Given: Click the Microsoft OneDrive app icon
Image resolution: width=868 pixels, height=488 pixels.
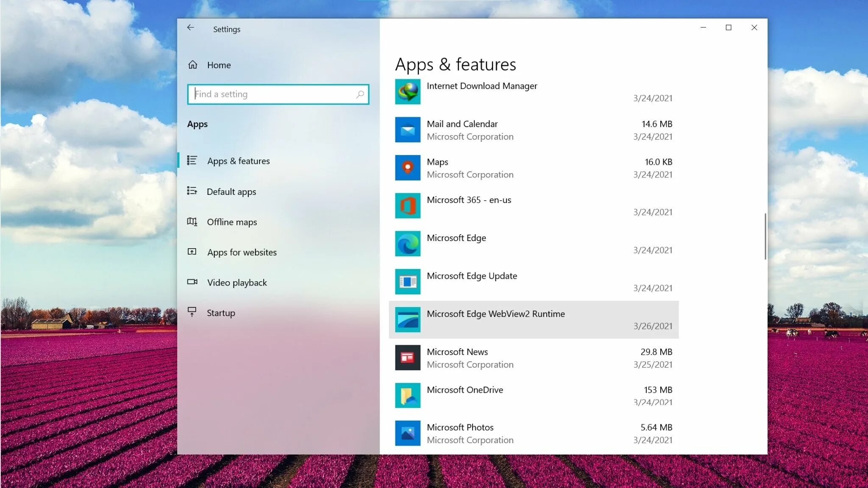Looking at the screenshot, I should pos(408,395).
